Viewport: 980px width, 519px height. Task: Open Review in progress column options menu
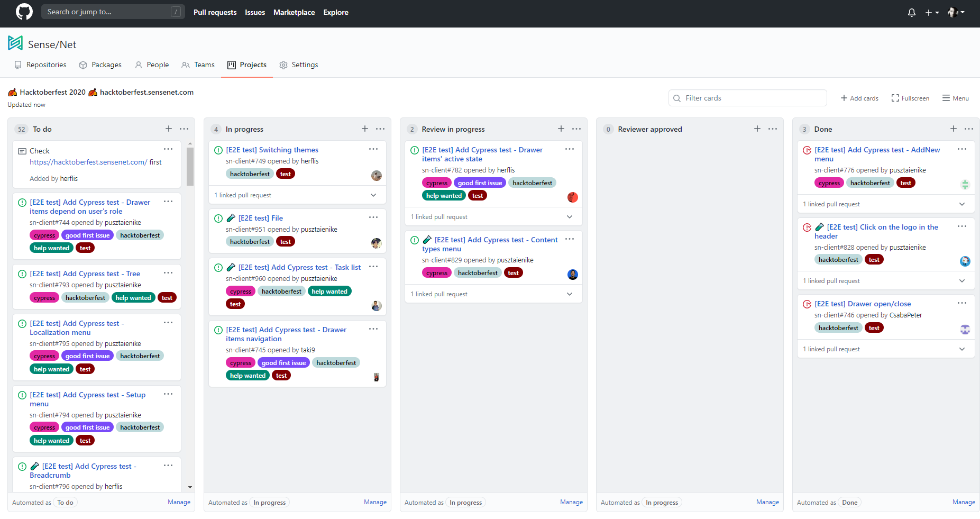pos(576,129)
